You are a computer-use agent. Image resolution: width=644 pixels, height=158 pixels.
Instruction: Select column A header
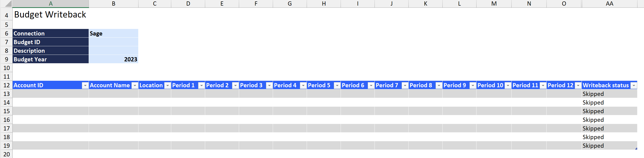pyautogui.click(x=51, y=4)
